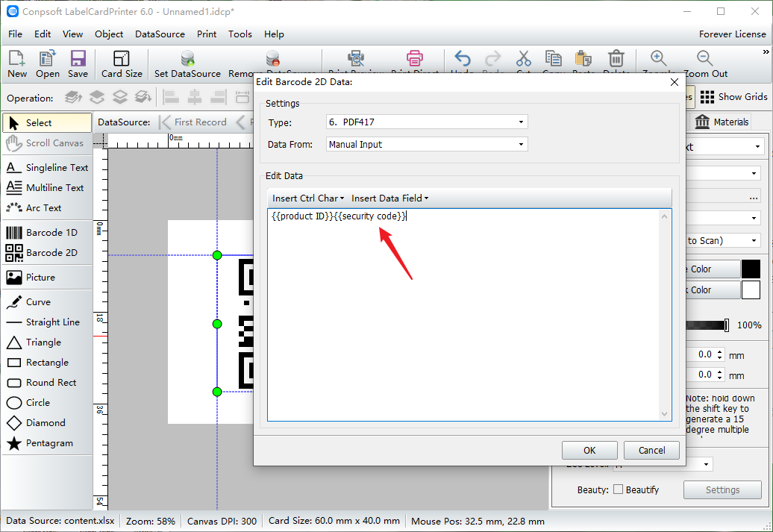The image size is (773, 532).
Task: Click the Print Preview icon
Action: click(356, 59)
